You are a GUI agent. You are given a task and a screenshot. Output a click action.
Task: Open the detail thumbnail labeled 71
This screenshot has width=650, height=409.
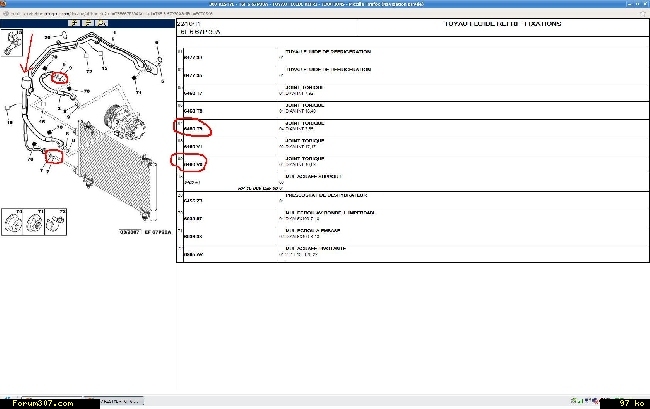click(34, 222)
